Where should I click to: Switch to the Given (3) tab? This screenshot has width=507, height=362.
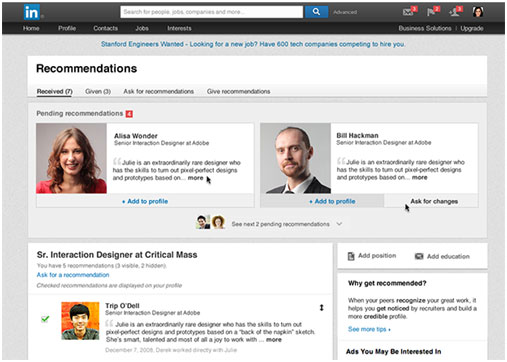98,91
